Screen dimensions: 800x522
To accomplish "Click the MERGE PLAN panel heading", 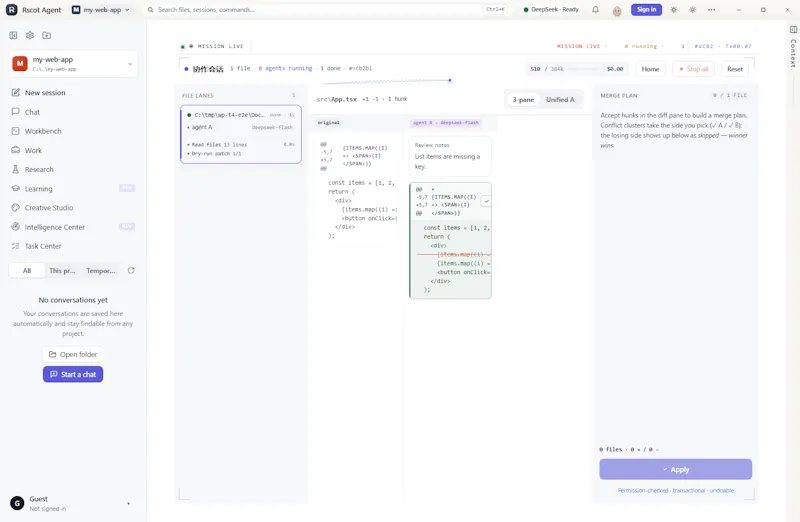I will (x=618, y=95).
